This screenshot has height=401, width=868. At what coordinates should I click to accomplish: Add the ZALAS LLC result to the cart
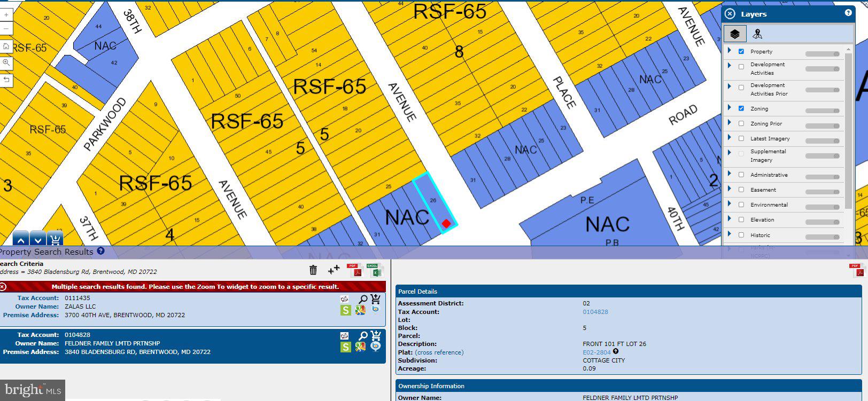click(x=376, y=299)
